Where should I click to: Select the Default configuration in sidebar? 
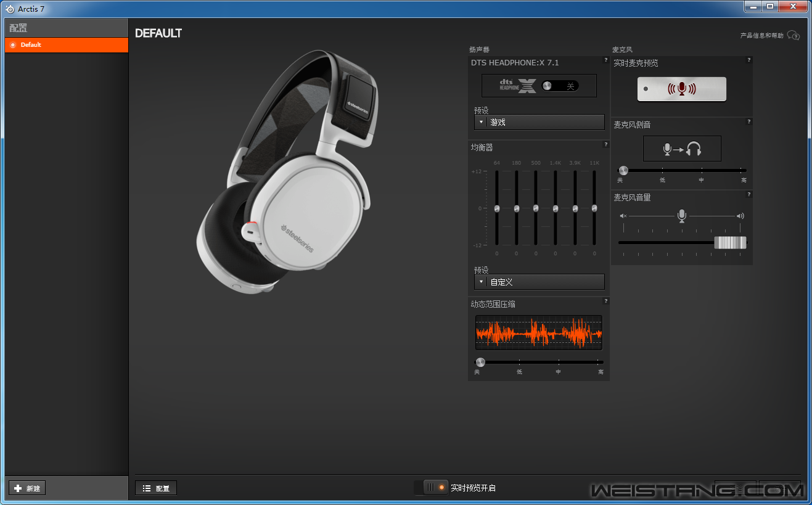pyautogui.click(x=67, y=45)
